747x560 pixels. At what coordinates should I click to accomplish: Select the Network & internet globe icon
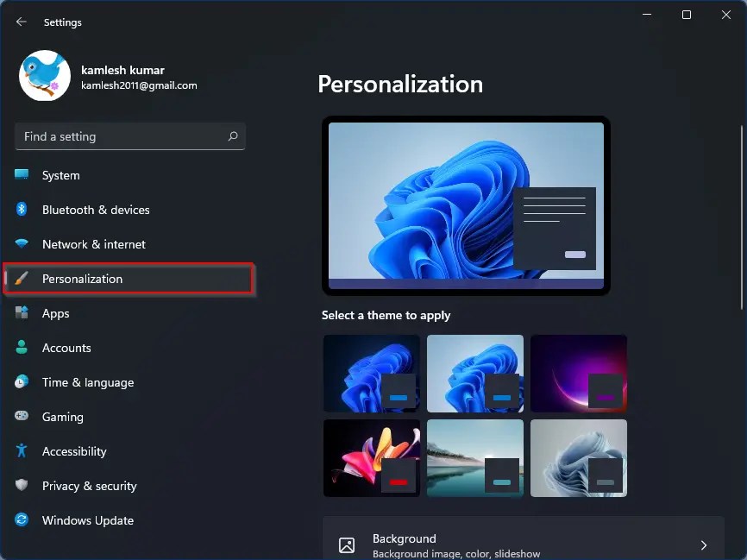click(22, 244)
